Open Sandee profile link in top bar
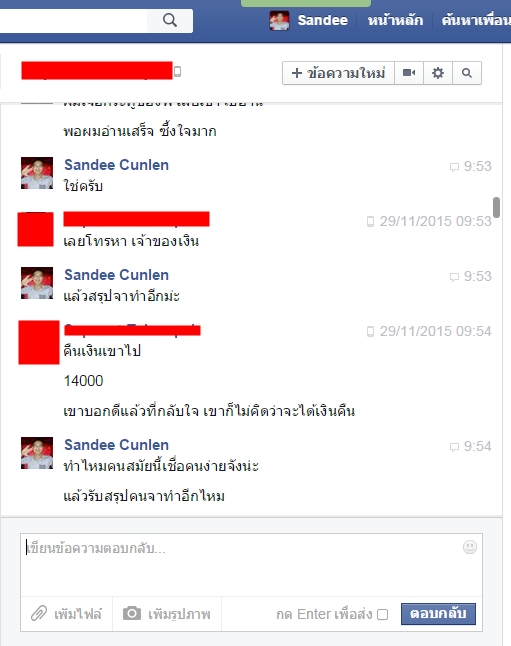This screenshot has width=511, height=646. [322, 20]
